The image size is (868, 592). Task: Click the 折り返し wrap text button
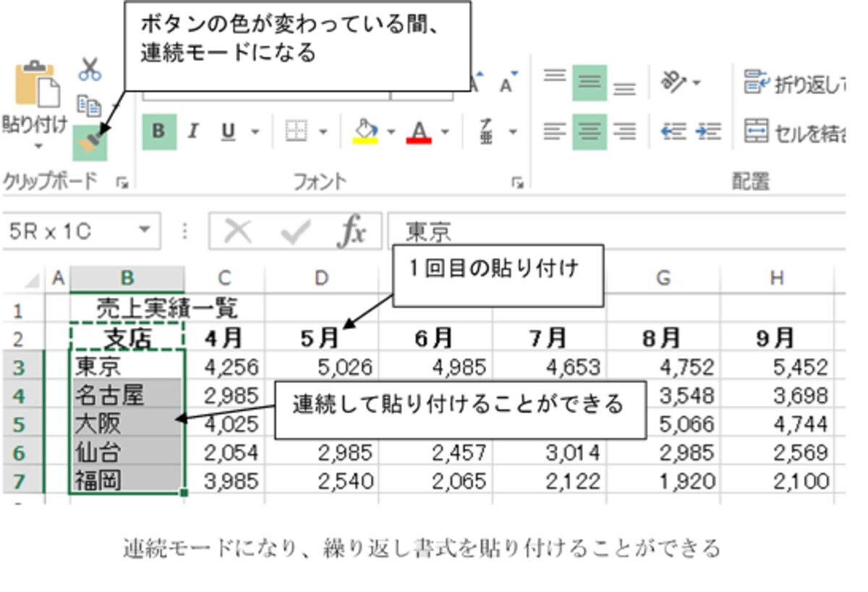[795, 83]
